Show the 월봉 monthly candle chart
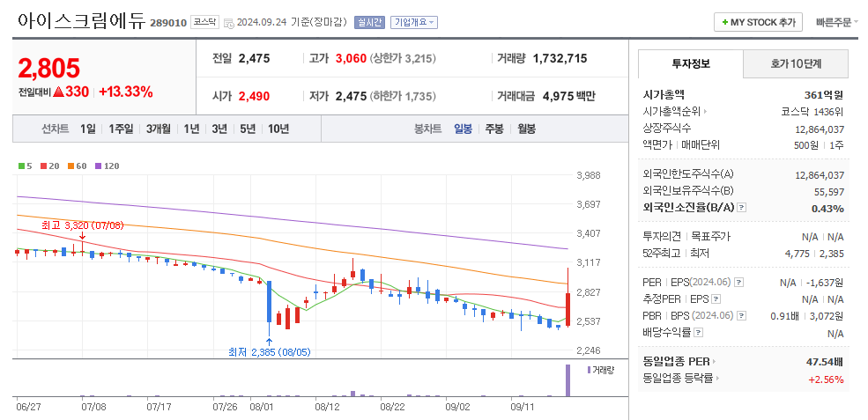 [526, 129]
